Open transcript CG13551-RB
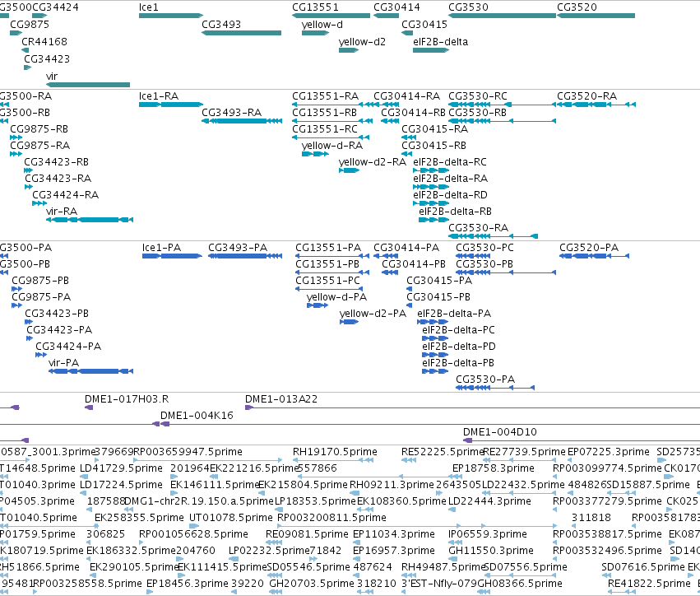The width and height of the screenshot is (700, 596). point(324,113)
